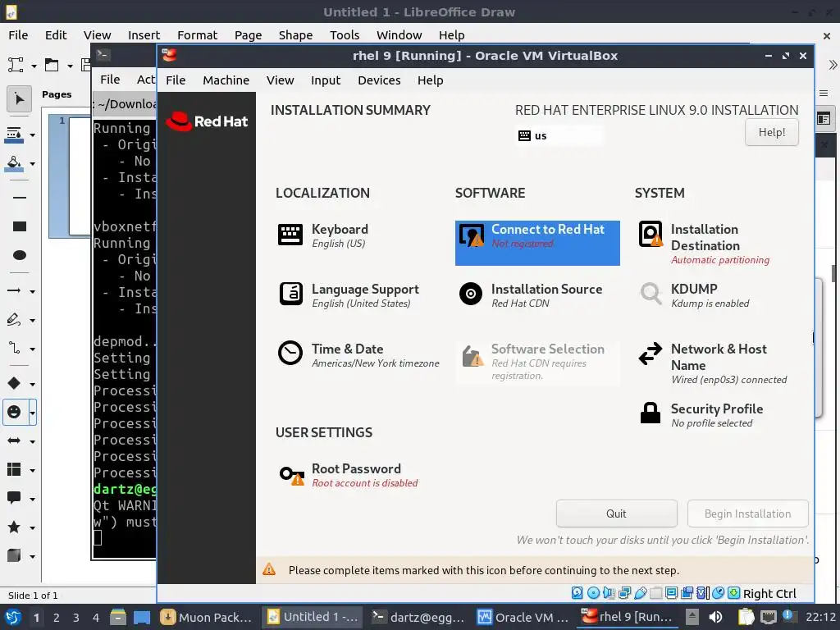
Task: Select the Flowchart shapes tool
Action: click(14, 470)
